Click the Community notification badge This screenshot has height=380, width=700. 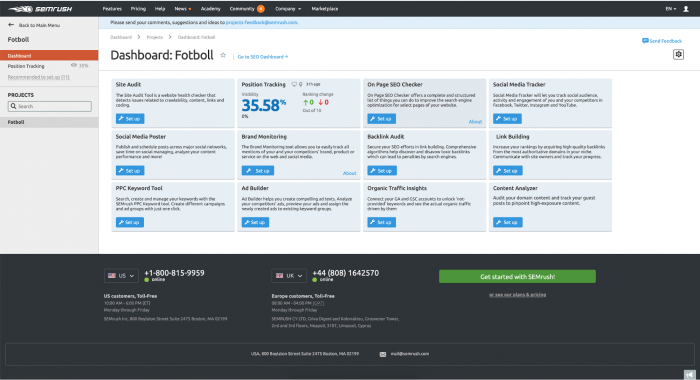click(261, 9)
